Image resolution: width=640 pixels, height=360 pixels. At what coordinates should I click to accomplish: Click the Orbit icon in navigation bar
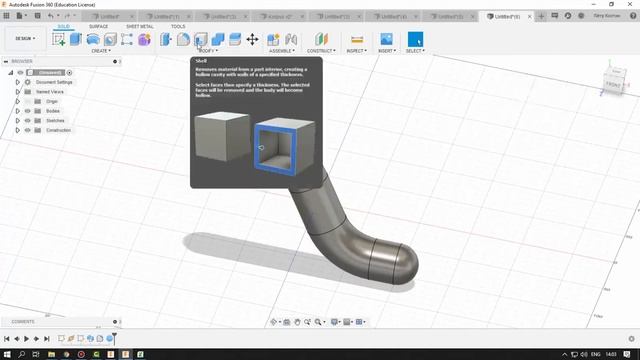[274, 322]
